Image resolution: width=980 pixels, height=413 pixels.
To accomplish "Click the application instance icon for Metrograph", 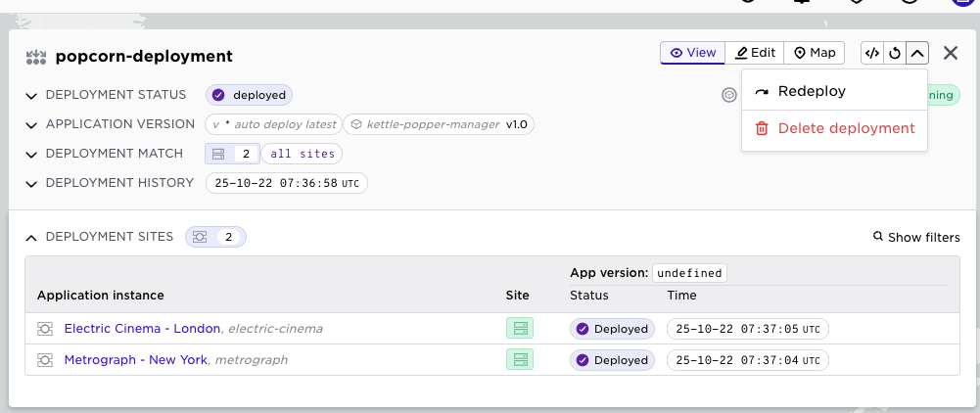I will (x=45, y=360).
